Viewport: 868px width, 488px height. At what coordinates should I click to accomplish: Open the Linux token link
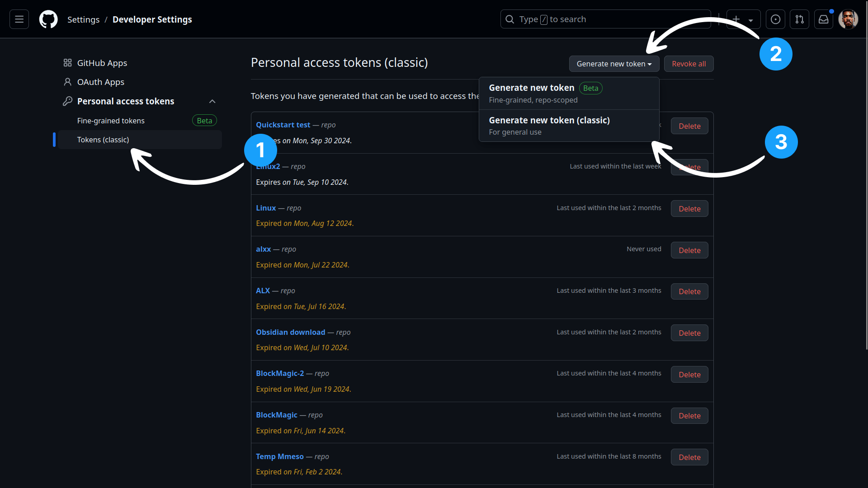tap(266, 208)
